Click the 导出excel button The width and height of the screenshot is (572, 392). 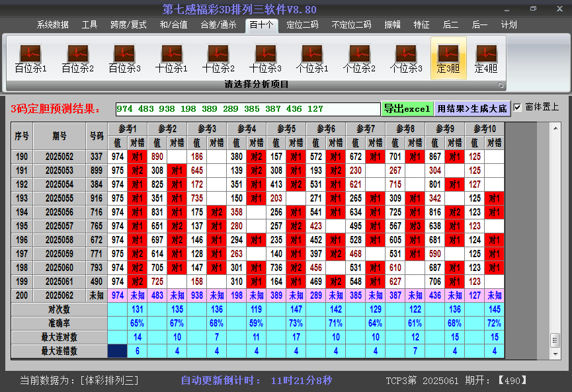coord(407,108)
